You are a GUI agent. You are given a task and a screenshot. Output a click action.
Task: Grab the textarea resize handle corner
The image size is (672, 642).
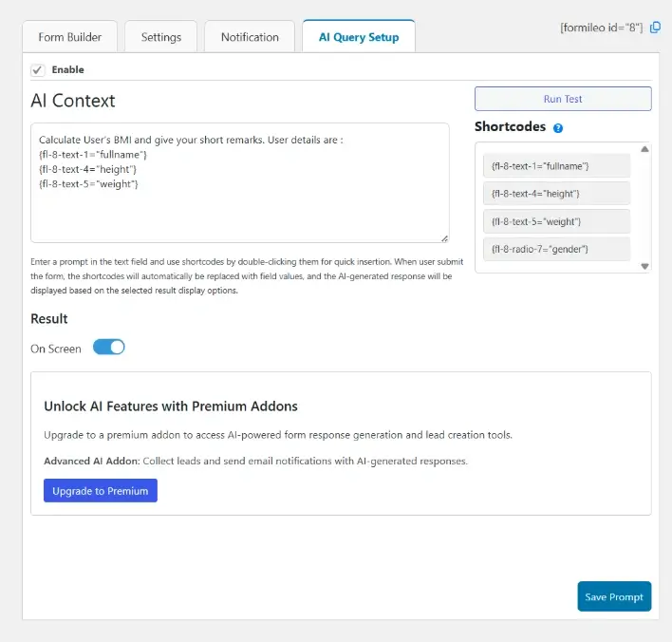tap(444, 238)
